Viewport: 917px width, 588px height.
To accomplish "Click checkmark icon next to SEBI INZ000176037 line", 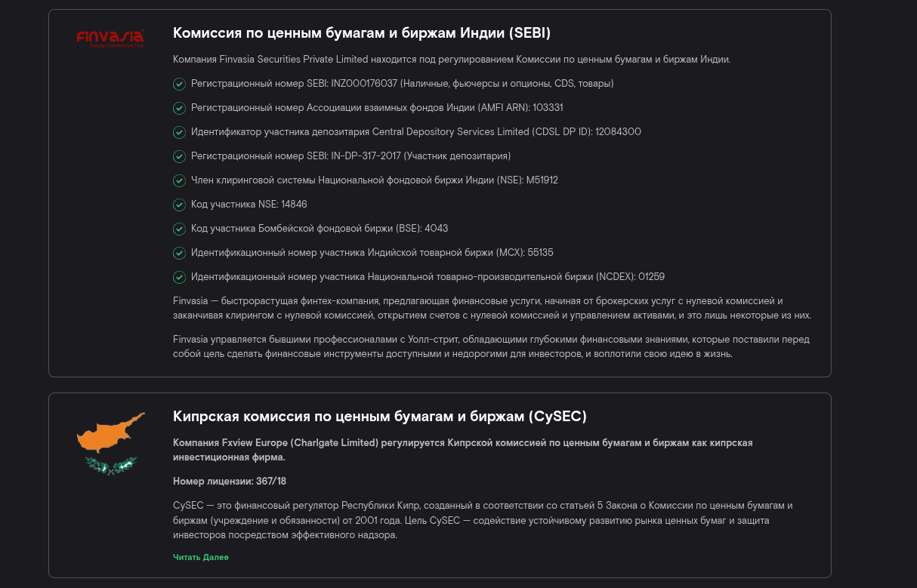I will pos(179,84).
